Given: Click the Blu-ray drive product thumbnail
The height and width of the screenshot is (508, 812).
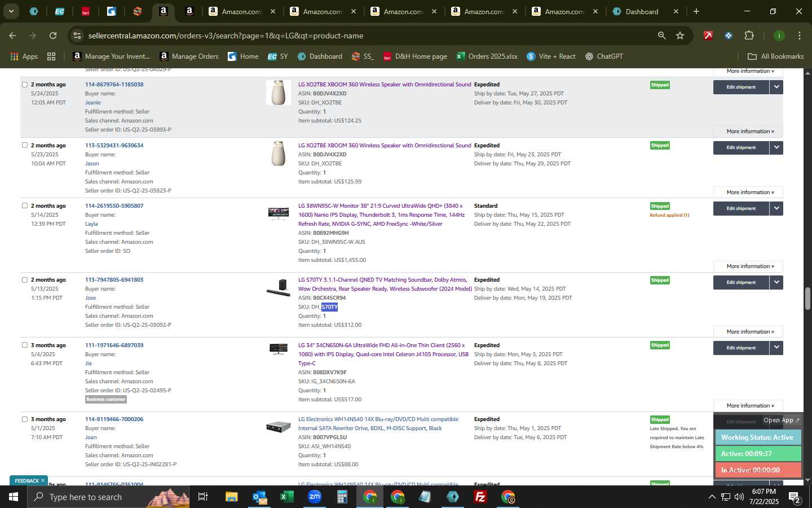Looking at the screenshot, I should pyautogui.click(x=279, y=427).
